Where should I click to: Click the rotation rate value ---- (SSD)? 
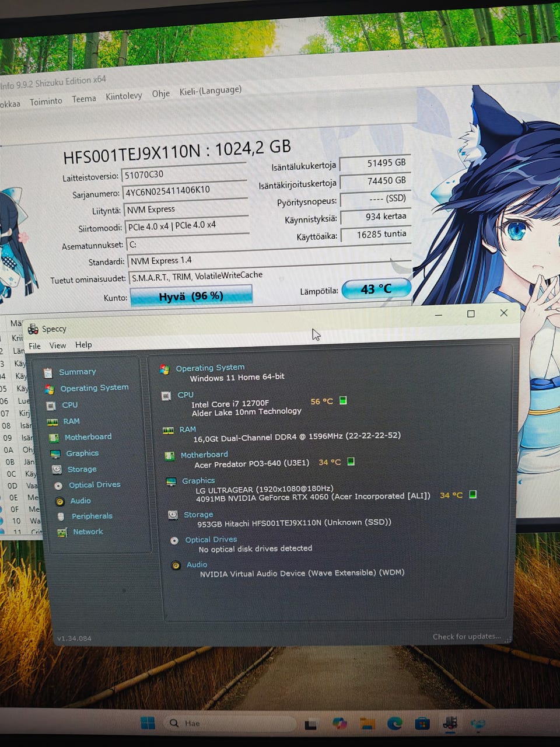coord(376,199)
